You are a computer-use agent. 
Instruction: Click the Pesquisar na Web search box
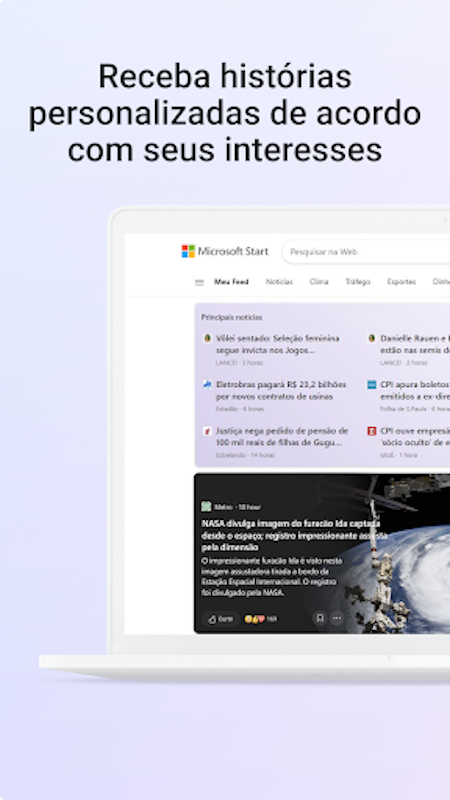click(366, 252)
